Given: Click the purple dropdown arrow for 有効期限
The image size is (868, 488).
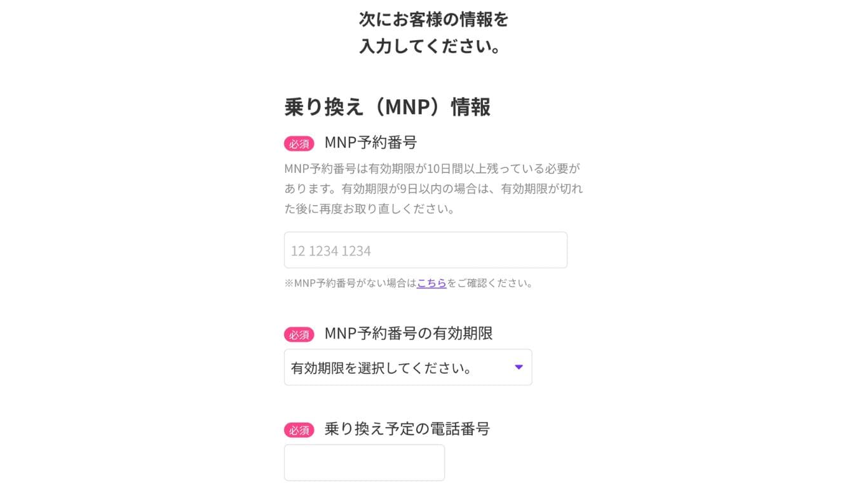Looking at the screenshot, I should 518,367.
